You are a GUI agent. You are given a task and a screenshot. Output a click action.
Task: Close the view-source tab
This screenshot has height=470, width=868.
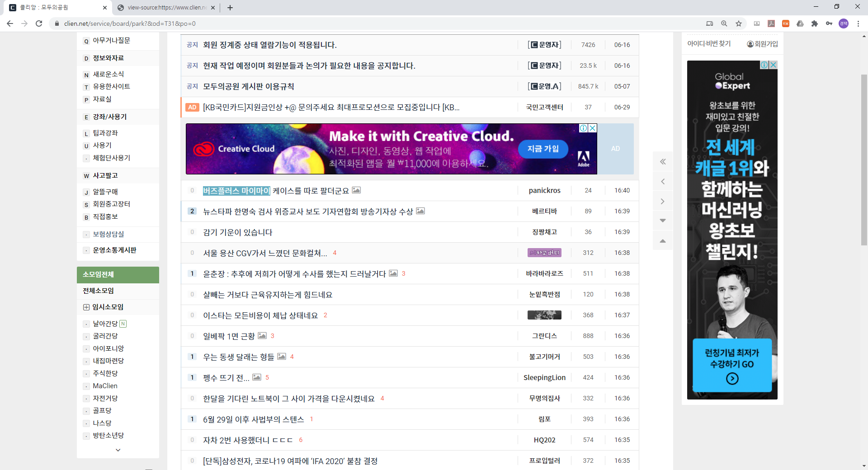213,8
